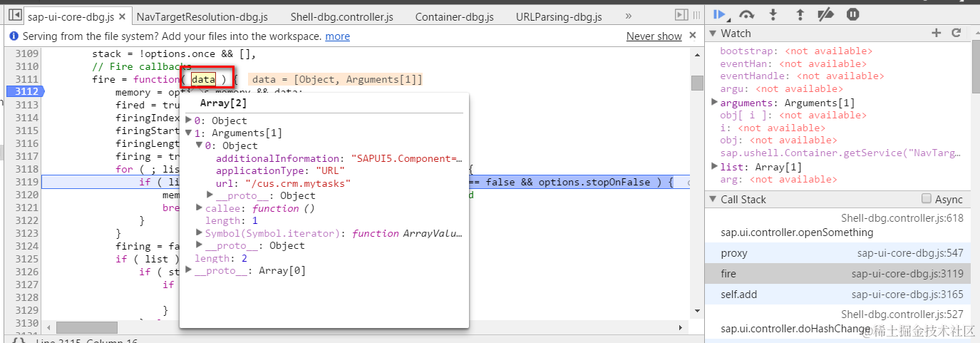
Task: Enable the Async call stack checkbox
Action: [x=927, y=199]
